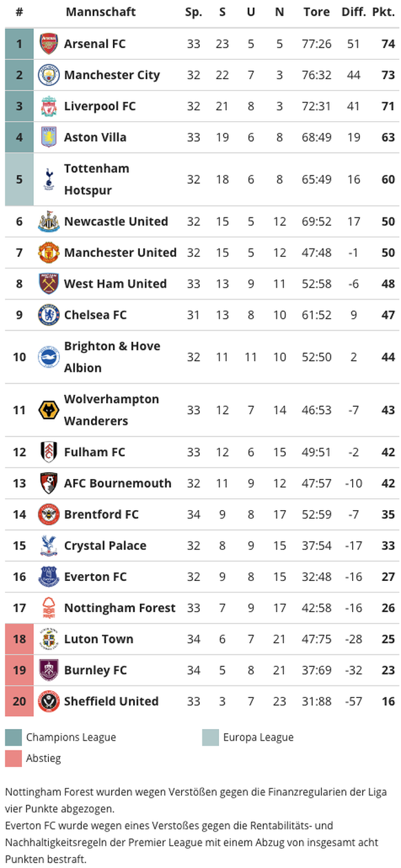Viewport: 401px width, 868px height.
Task: Select the Sheffield United crest icon
Action: pos(49,701)
